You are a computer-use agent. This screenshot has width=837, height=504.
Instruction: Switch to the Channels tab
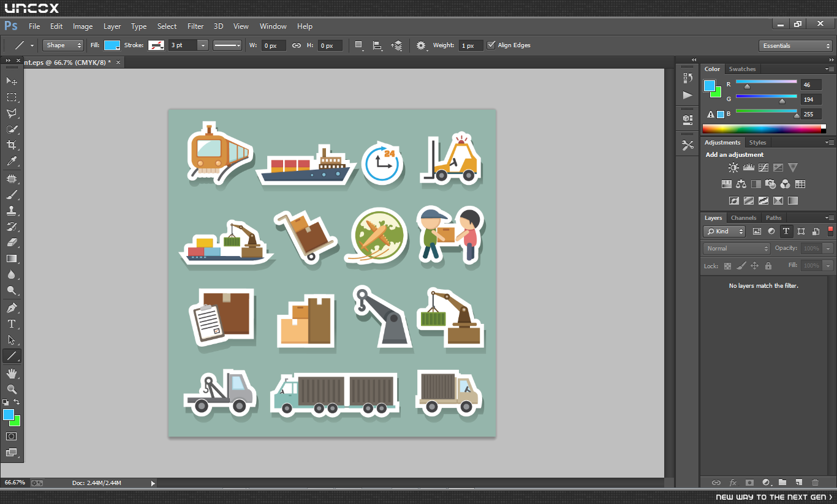coord(744,218)
